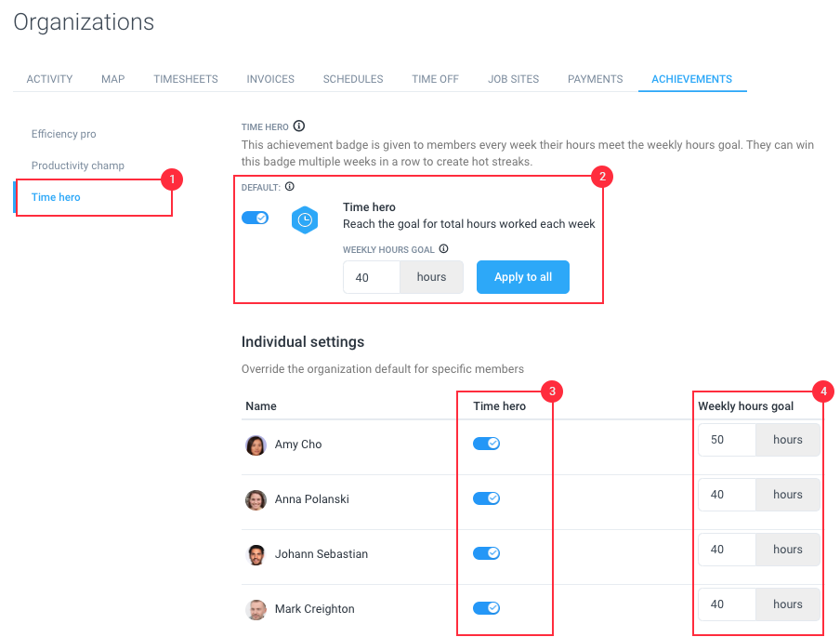Toggle Time hero switch for Mark Creighton

486,607
